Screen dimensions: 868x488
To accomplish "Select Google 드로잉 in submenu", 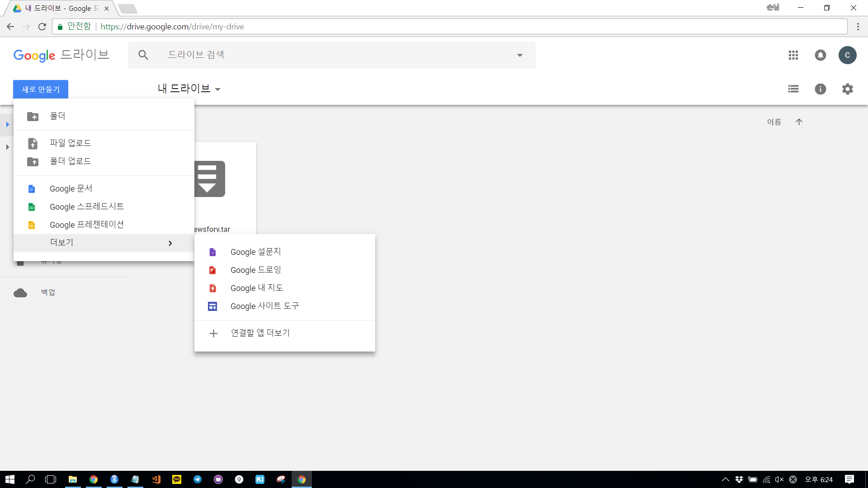I will tap(255, 270).
